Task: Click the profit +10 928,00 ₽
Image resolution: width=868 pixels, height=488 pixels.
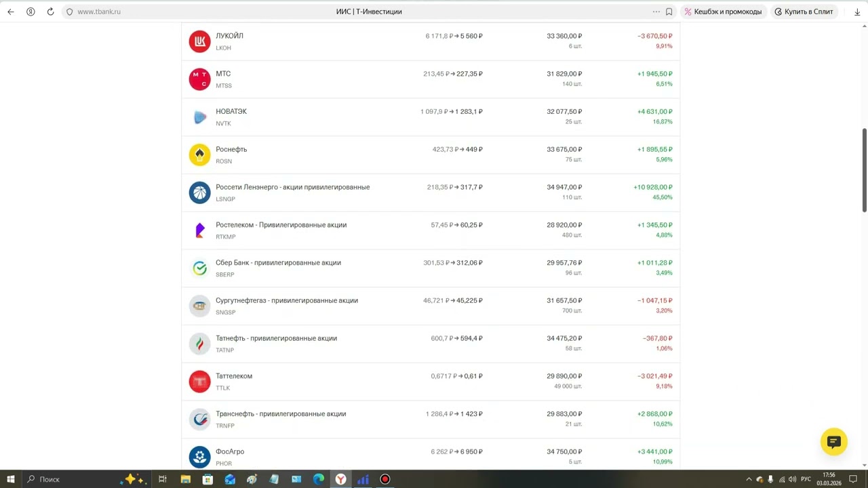Action: coord(653,187)
